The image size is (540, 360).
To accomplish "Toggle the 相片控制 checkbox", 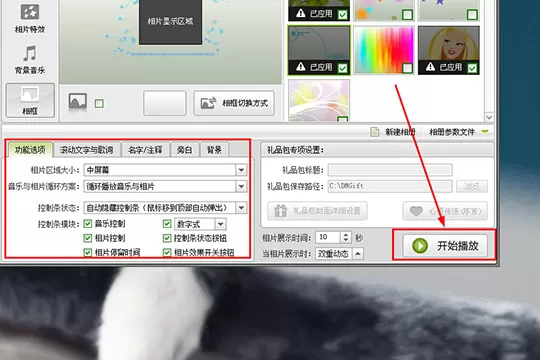I will click(x=88, y=238).
